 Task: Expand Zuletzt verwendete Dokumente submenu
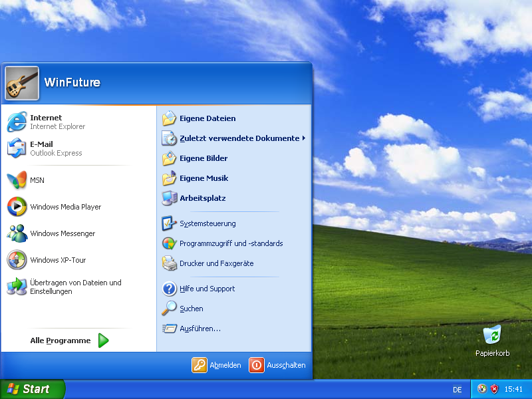click(x=239, y=138)
